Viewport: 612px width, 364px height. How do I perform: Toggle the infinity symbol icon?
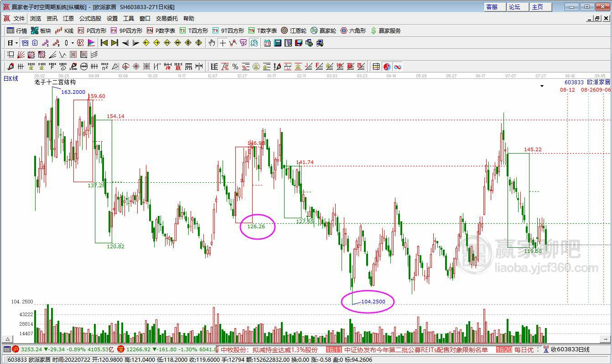pos(398,67)
